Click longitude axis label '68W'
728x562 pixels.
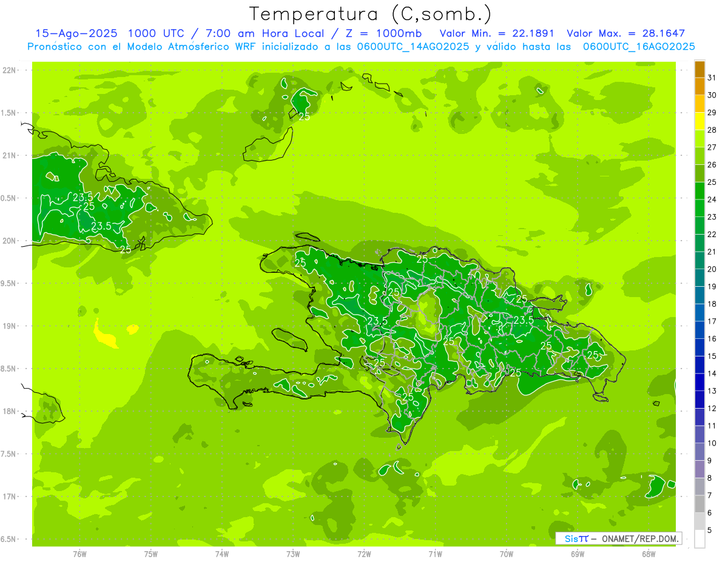[649, 554]
